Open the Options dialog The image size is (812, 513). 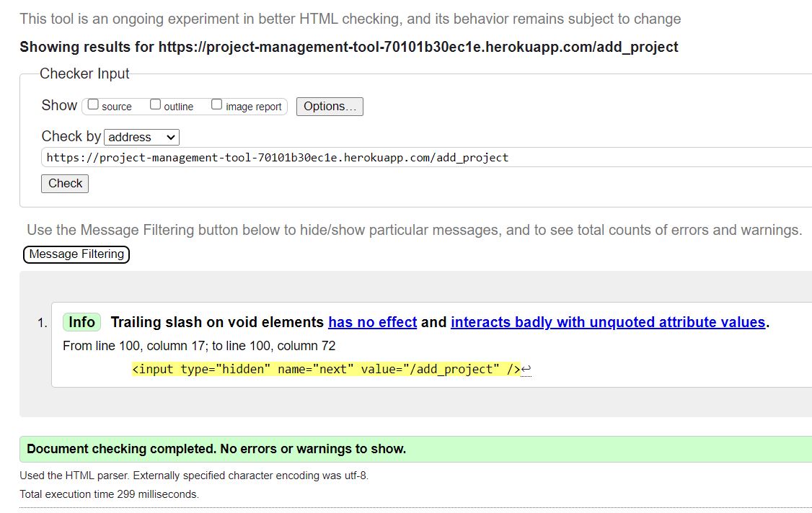tap(329, 106)
